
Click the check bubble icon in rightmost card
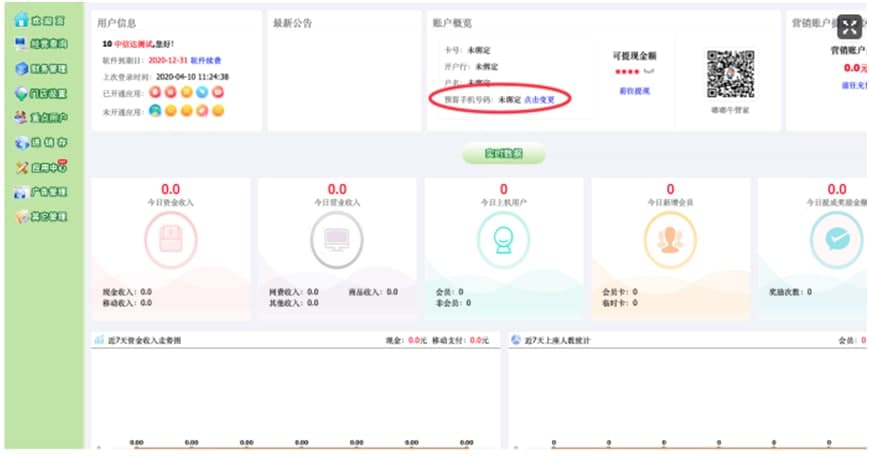[836, 240]
